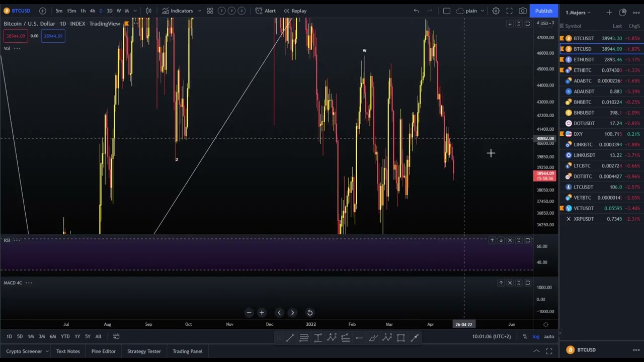Select LINKUSDT in the watchlist
The image size is (644, 362).
(602, 155)
